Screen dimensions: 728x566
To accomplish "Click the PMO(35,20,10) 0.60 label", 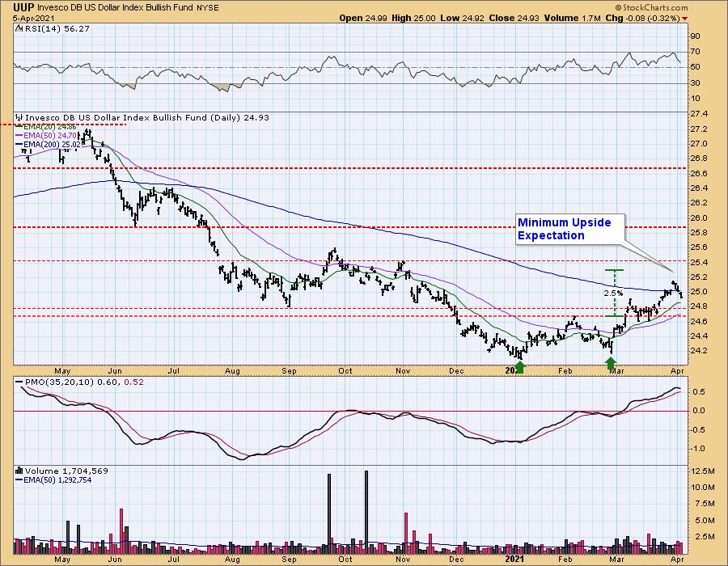I will (x=71, y=382).
